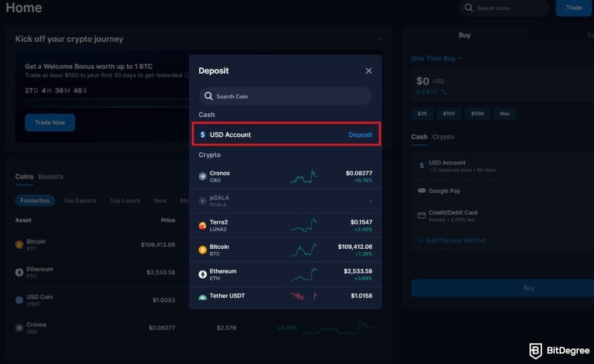Screen dimensions: 594x364
Task: Swap the BTC and USD amount units
Action: (x=443, y=92)
